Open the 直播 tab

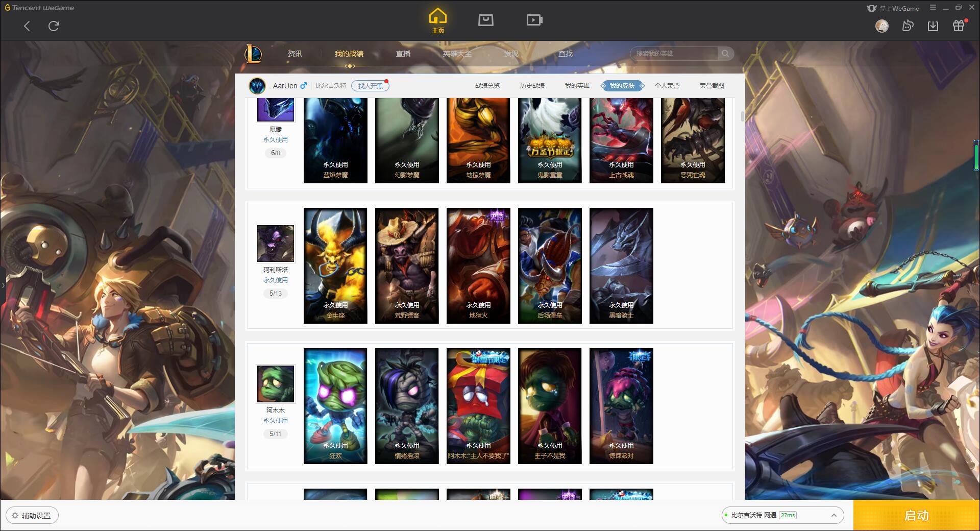[403, 54]
